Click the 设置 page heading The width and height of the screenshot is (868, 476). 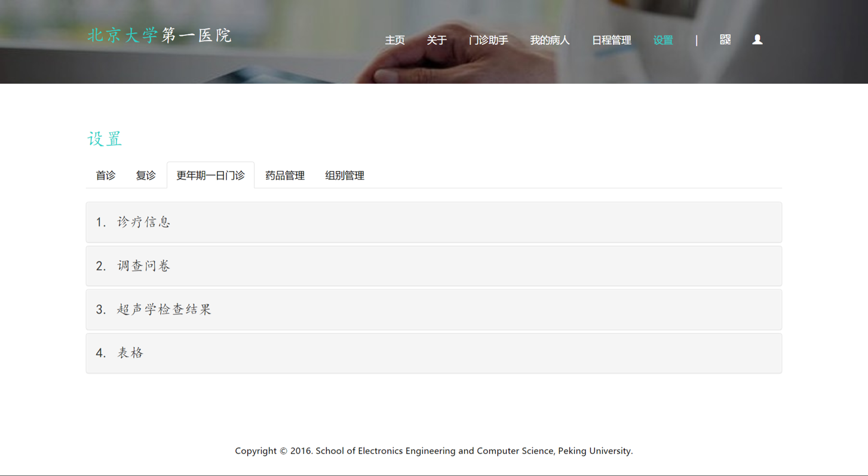coord(105,139)
